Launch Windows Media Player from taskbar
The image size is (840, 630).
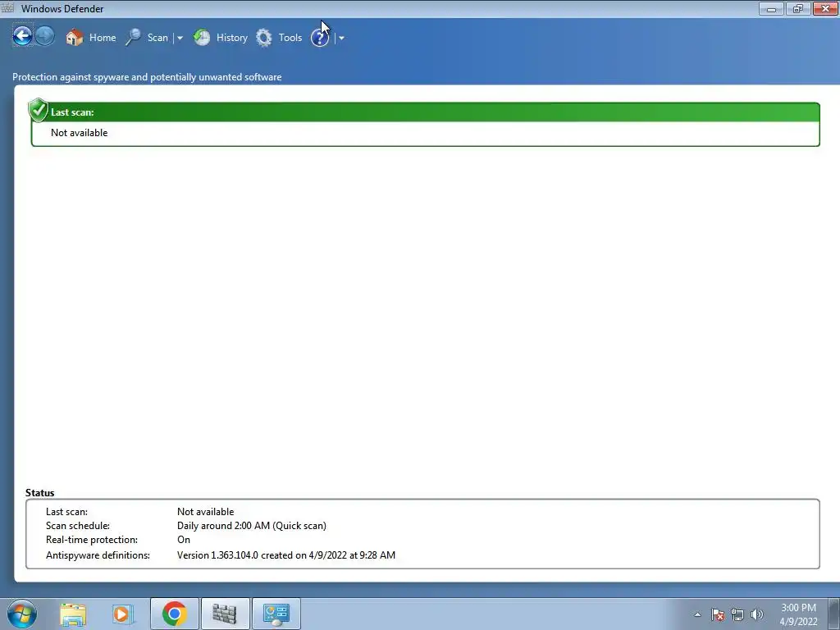pyautogui.click(x=122, y=614)
